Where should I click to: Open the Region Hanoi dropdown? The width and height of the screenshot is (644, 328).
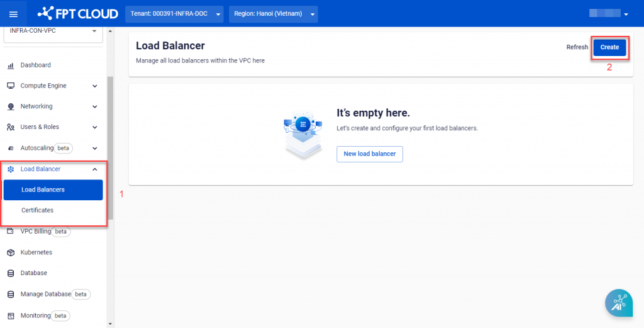click(273, 14)
